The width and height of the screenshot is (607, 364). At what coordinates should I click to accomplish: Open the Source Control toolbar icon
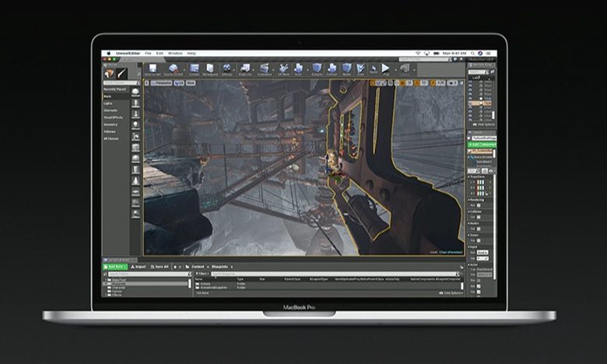(x=173, y=69)
